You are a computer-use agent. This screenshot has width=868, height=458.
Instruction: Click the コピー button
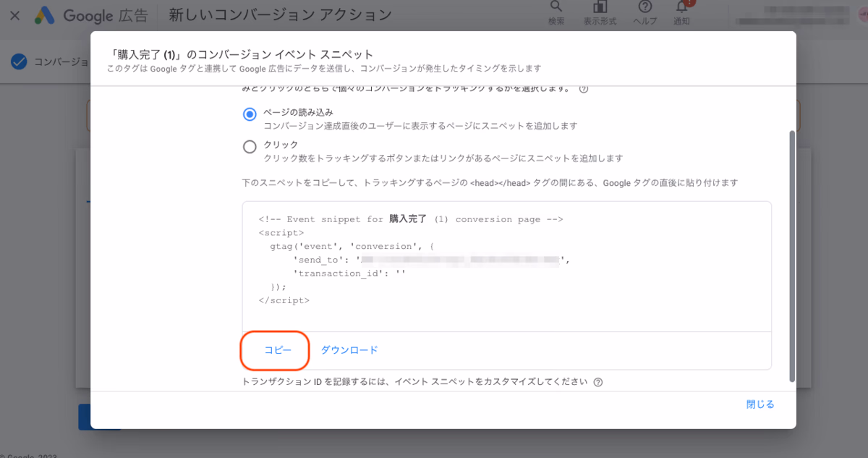[x=277, y=350]
